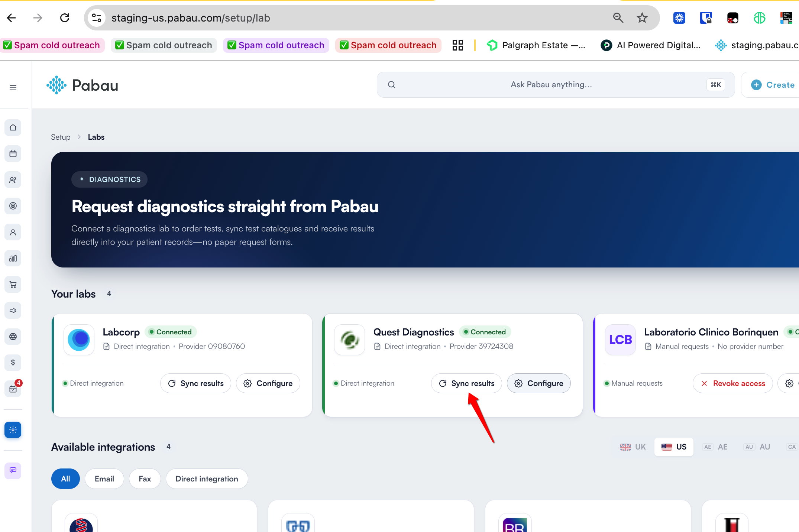Screen dimensions: 799x532
Task: Filter integrations by Email
Action: click(x=104, y=479)
